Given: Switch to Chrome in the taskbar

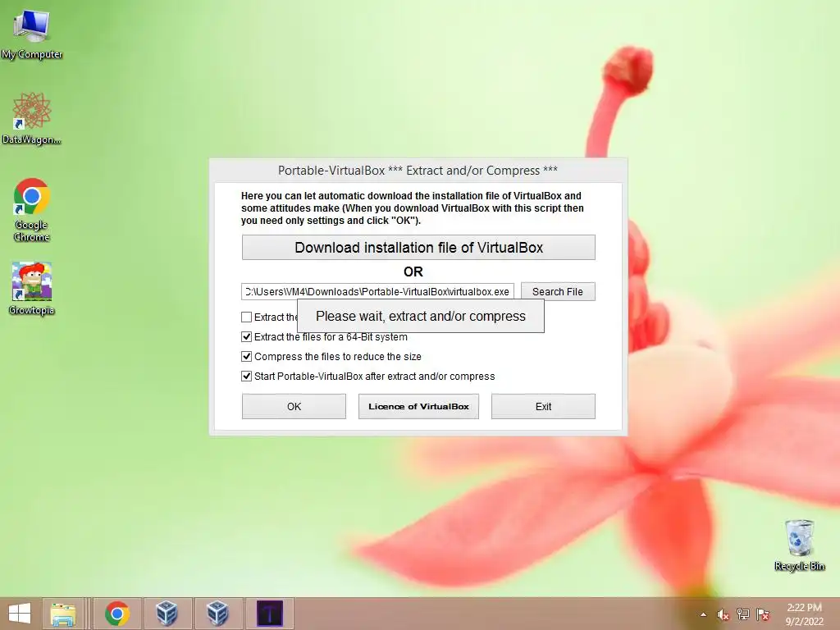Looking at the screenshot, I should pos(117,614).
